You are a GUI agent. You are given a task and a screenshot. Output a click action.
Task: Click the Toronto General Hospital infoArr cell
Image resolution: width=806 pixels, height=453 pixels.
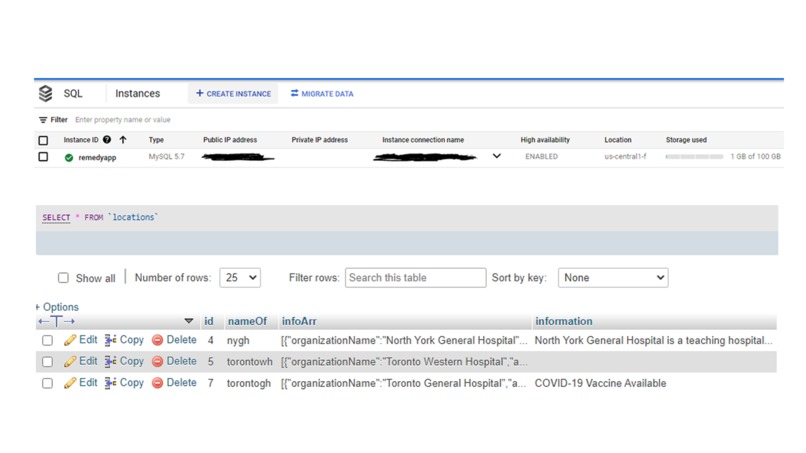click(404, 384)
